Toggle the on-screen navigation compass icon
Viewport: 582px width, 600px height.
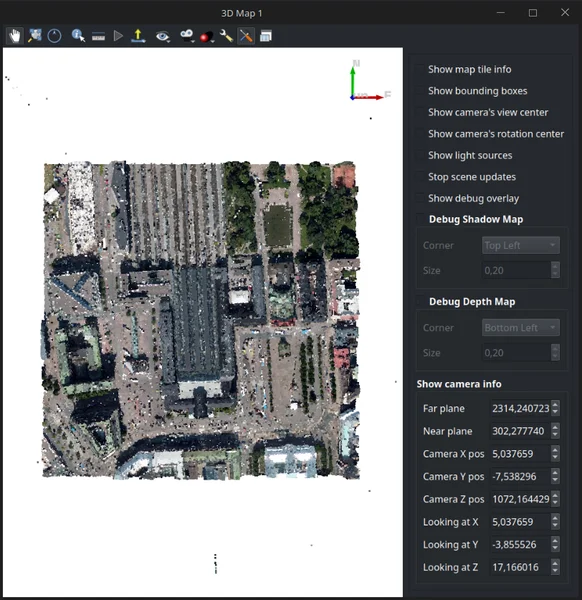tap(54, 36)
